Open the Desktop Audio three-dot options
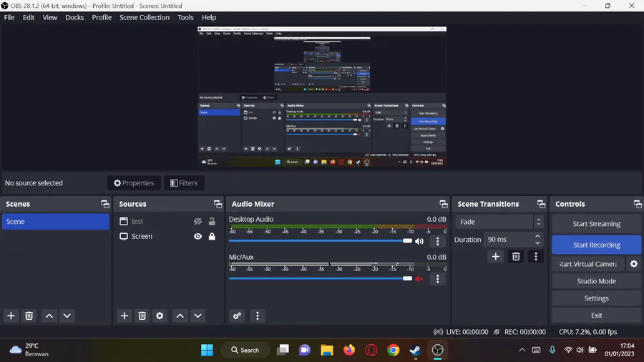644x362 pixels. (437, 241)
